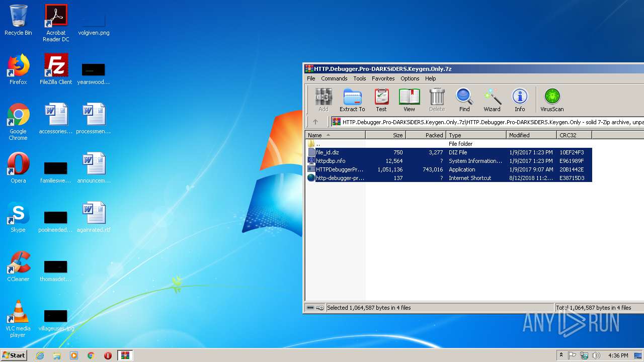
Task: Launch Firefox from the desktop
Action: (18, 69)
